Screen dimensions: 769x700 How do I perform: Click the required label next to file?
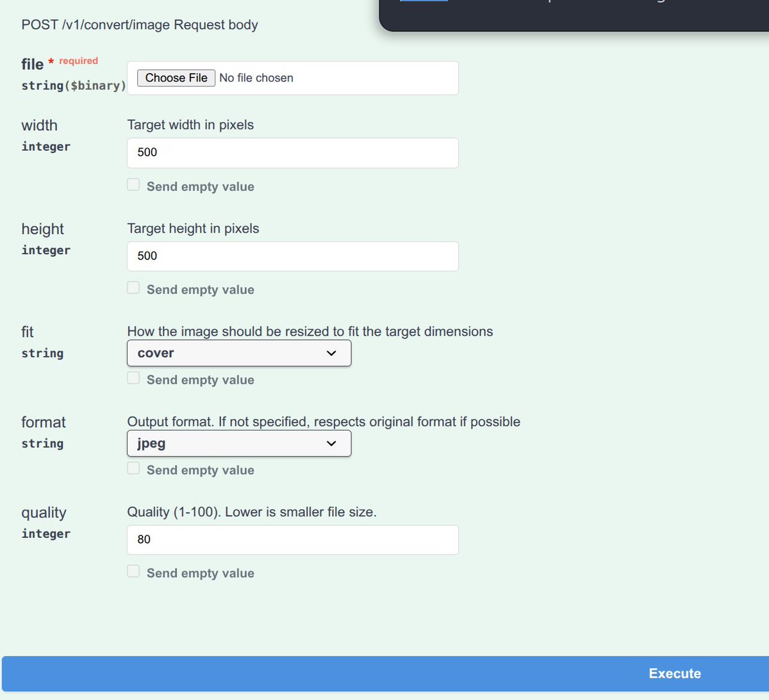point(78,60)
